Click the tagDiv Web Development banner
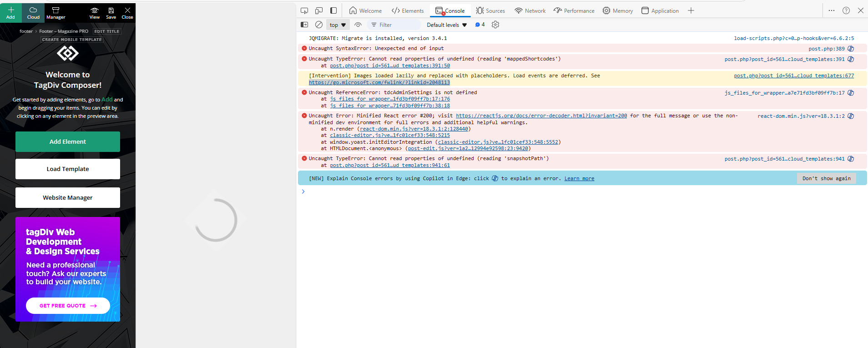 point(68,269)
